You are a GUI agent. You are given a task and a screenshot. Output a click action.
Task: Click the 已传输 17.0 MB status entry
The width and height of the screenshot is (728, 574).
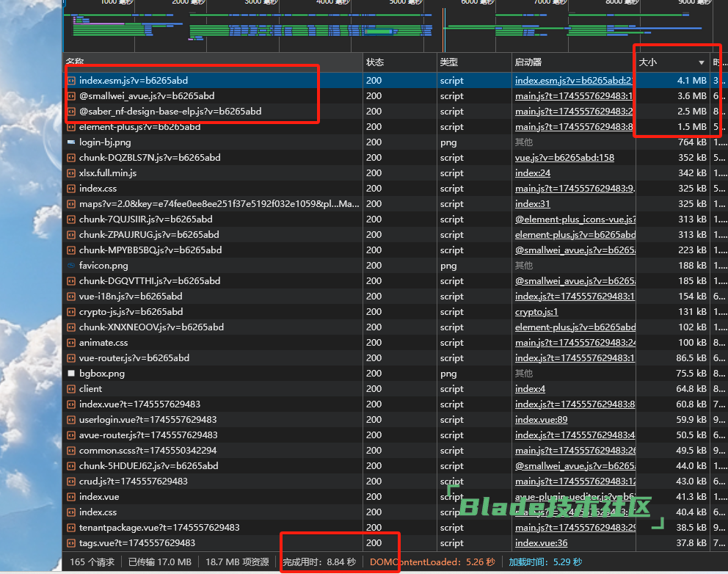[160, 562]
